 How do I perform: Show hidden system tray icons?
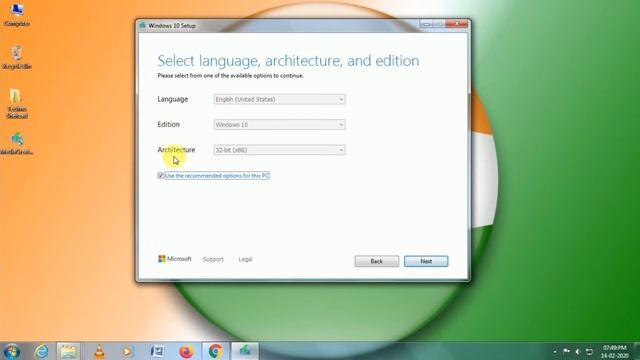coord(555,352)
